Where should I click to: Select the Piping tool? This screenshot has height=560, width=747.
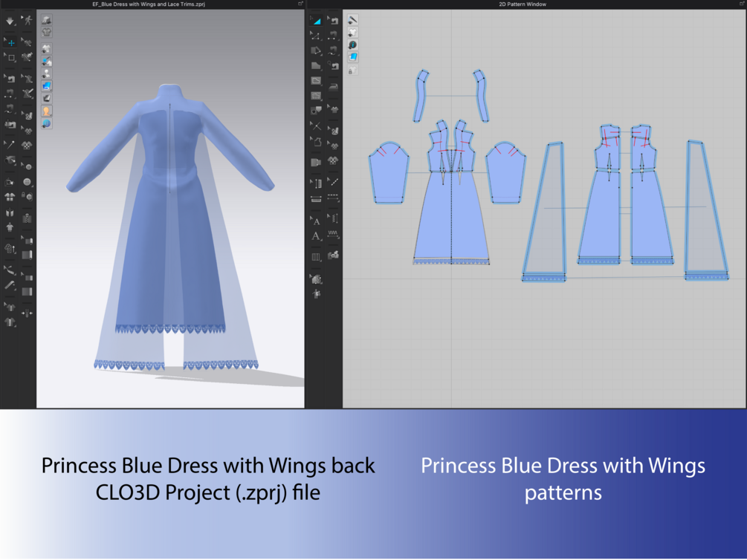coord(28,255)
